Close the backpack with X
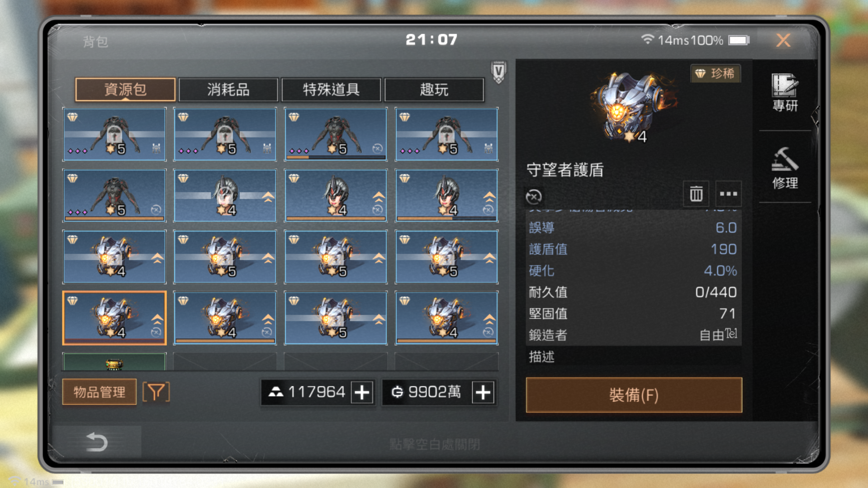Image resolution: width=868 pixels, height=488 pixels. coord(783,41)
